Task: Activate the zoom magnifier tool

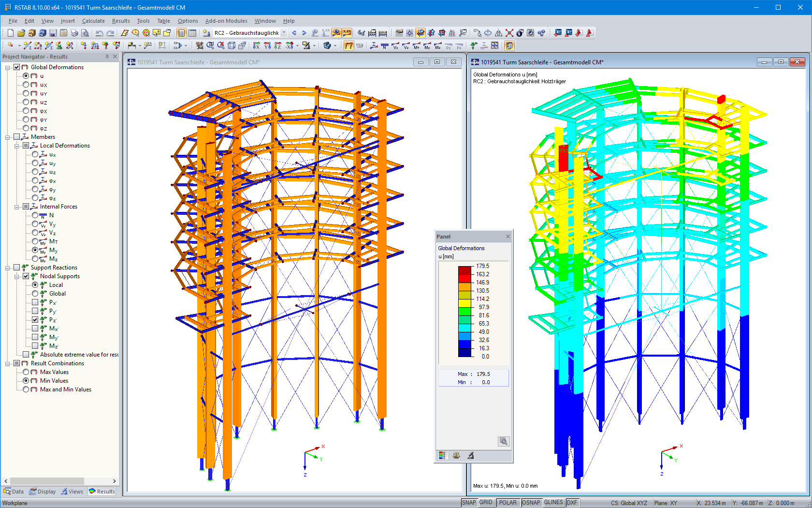Action: point(210,45)
